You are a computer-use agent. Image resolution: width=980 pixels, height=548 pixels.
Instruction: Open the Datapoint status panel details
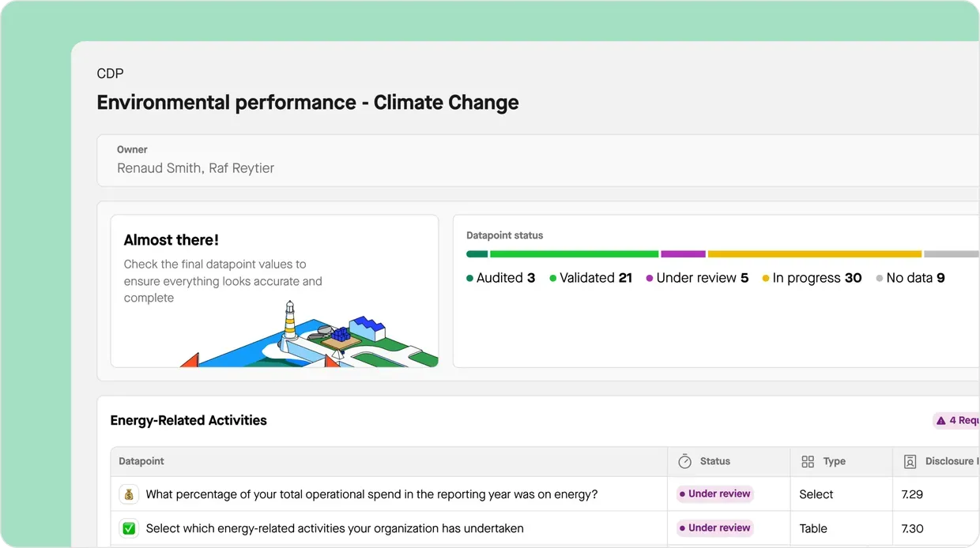click(x=503, y=235)
